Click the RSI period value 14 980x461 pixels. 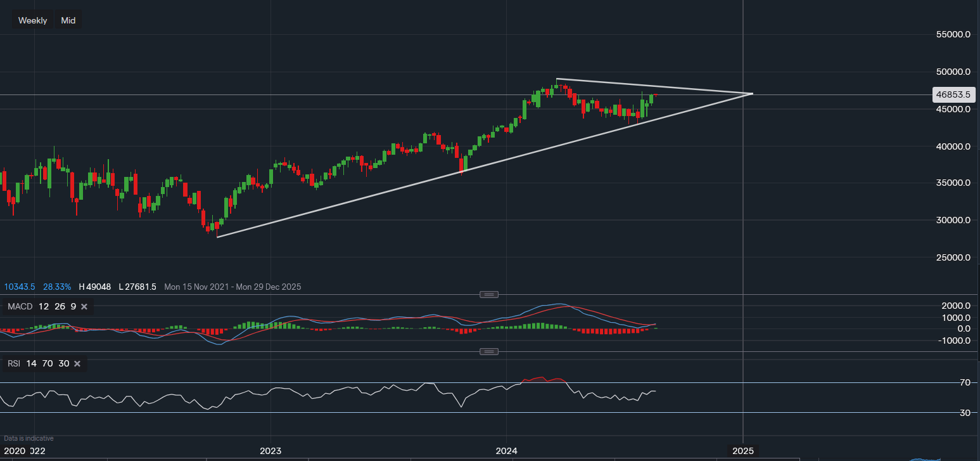[x=31, y=363]
